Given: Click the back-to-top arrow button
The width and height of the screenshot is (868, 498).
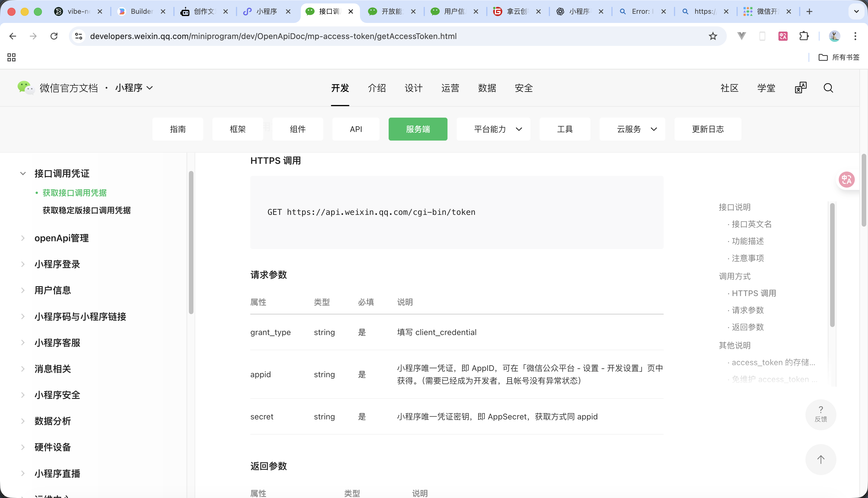Looking at the screenshot, I should pyautogui.click(x=821, y=460).
